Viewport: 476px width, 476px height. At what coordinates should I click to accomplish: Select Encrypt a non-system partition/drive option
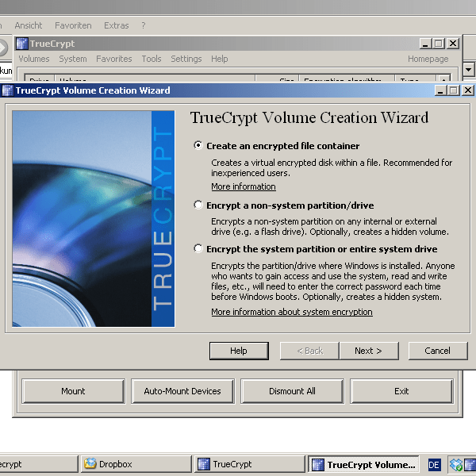(198, 205)
